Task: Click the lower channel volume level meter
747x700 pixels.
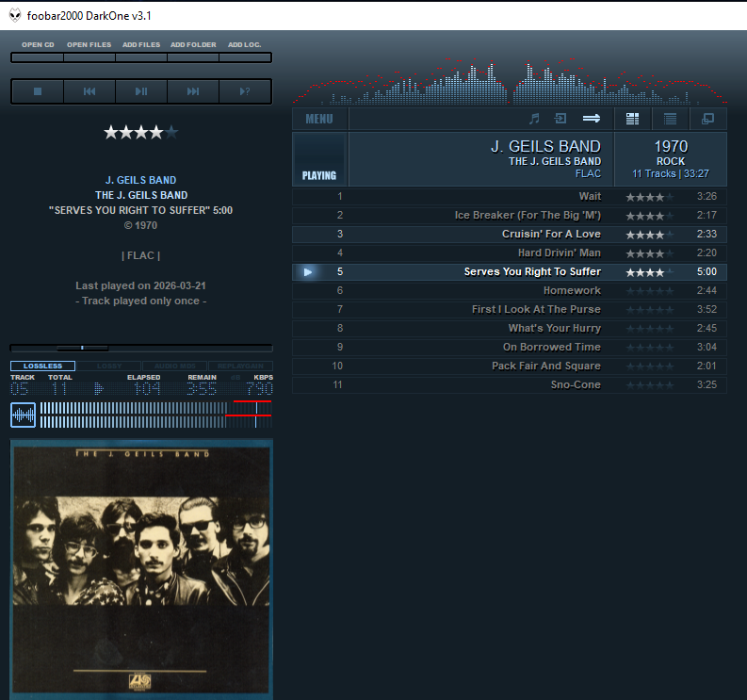Action: click(x=155, y=422)
